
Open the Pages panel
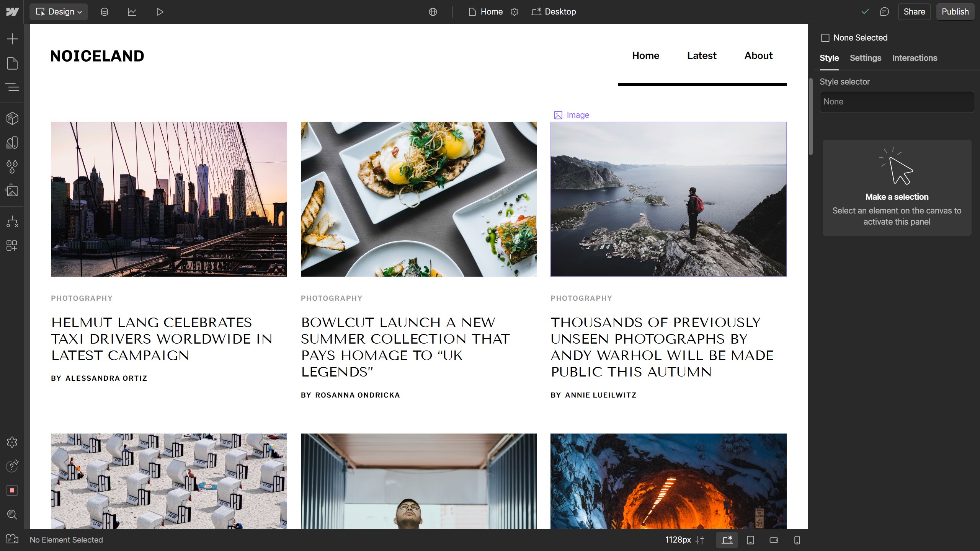12,63
